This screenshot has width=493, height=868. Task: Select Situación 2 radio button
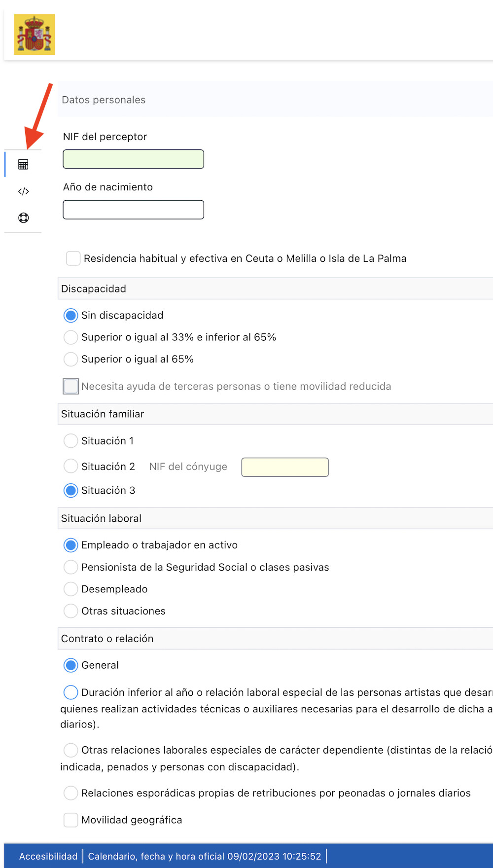point(71,466)
